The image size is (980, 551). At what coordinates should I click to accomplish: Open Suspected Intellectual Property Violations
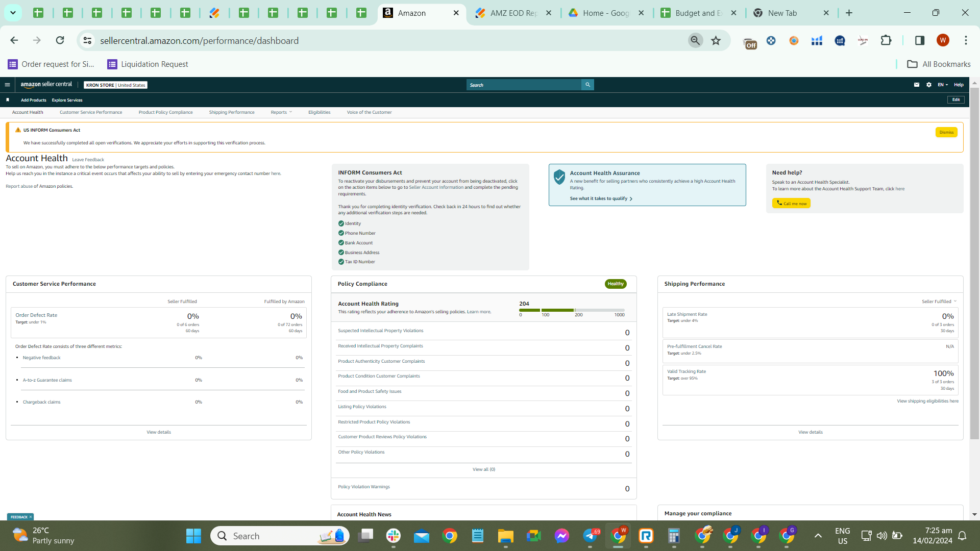[381, 331]
